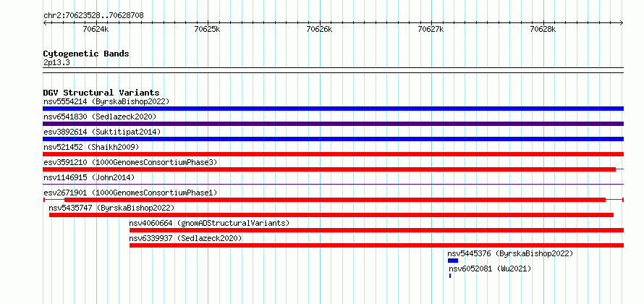Select the purple nsv6541830 variant bar
Image resolution: width=644 pixels, height=304 pixels.
(x=333, y=124)
